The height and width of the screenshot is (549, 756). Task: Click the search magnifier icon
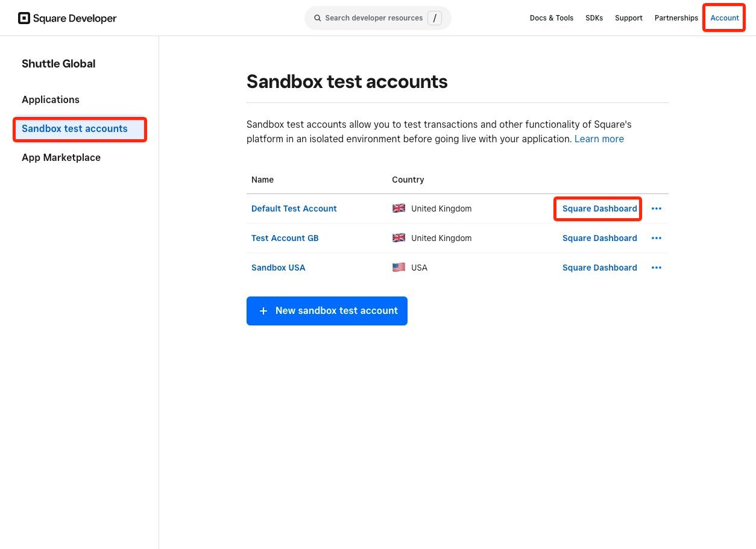click(317, 18)
